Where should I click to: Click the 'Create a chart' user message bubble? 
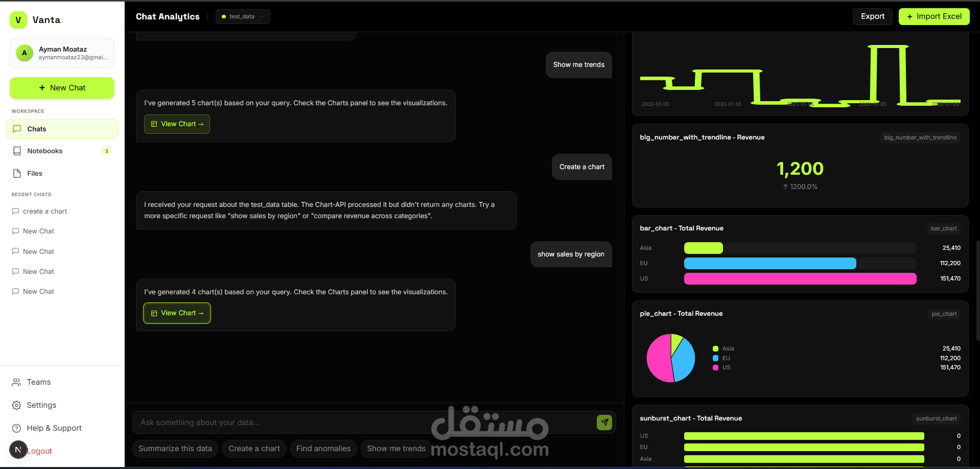[x=581, y=167]
